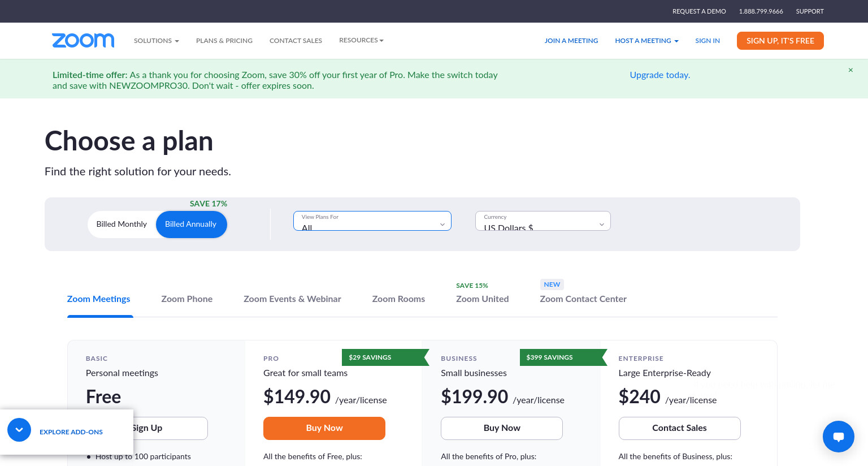
Task: Open the Currency dropdown
Action: click(x=543, y=221)
